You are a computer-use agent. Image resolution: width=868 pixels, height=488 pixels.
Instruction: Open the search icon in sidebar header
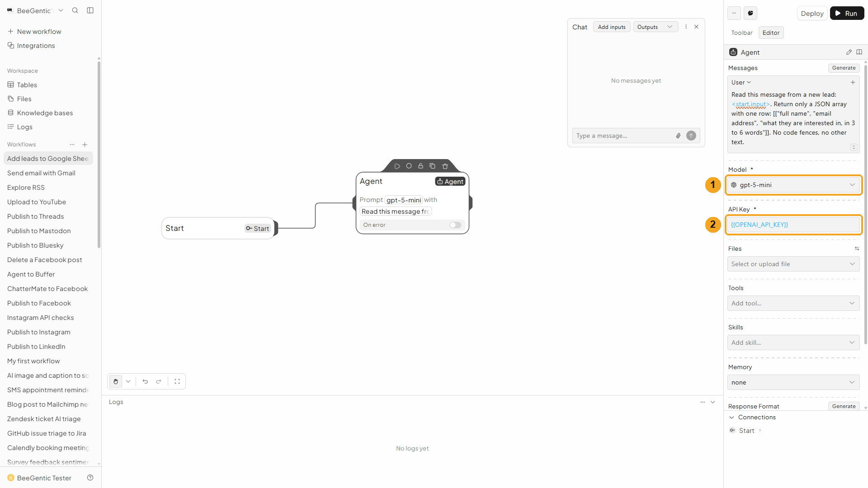pyautogui.click(x=75, y=10)
